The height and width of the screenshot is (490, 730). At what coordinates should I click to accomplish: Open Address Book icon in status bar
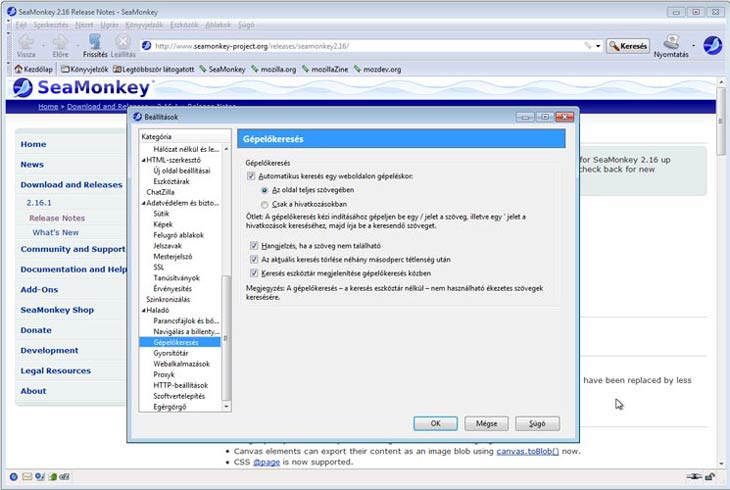pos(53,476)
